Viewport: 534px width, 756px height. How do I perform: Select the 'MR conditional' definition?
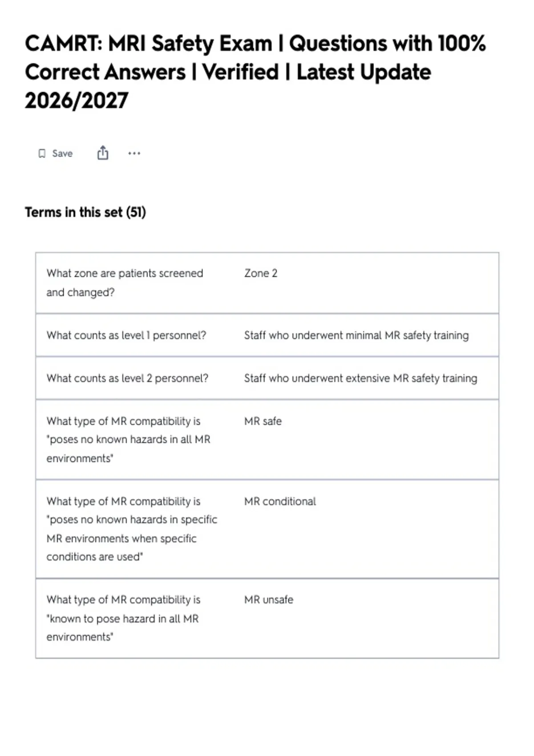(280, 501)
